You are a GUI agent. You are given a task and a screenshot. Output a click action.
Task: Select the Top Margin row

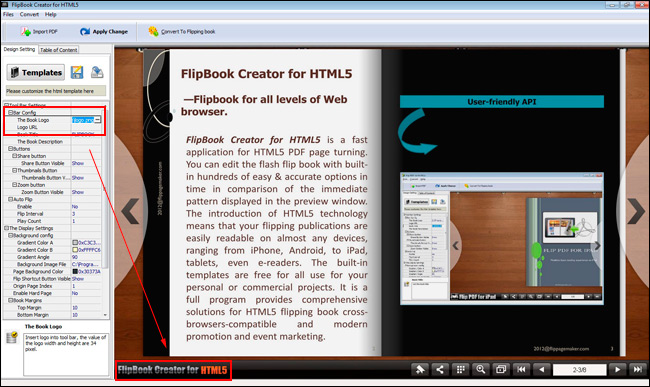tap(52, 308)
